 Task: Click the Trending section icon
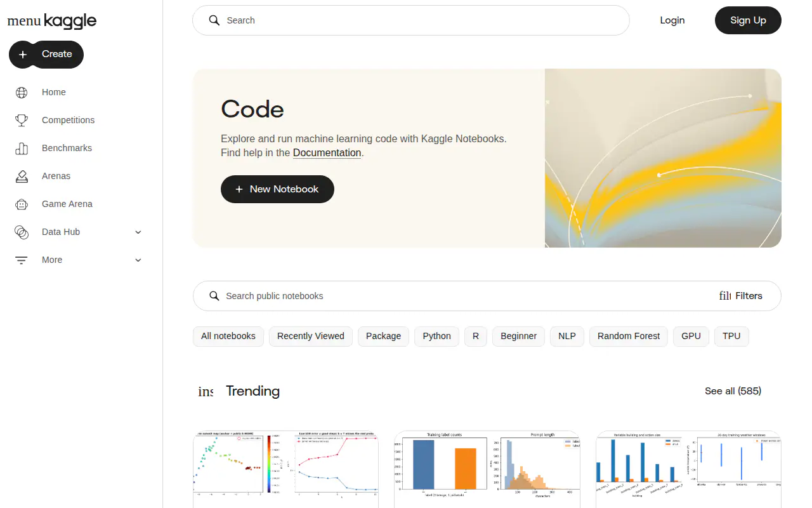click(206, 391)
